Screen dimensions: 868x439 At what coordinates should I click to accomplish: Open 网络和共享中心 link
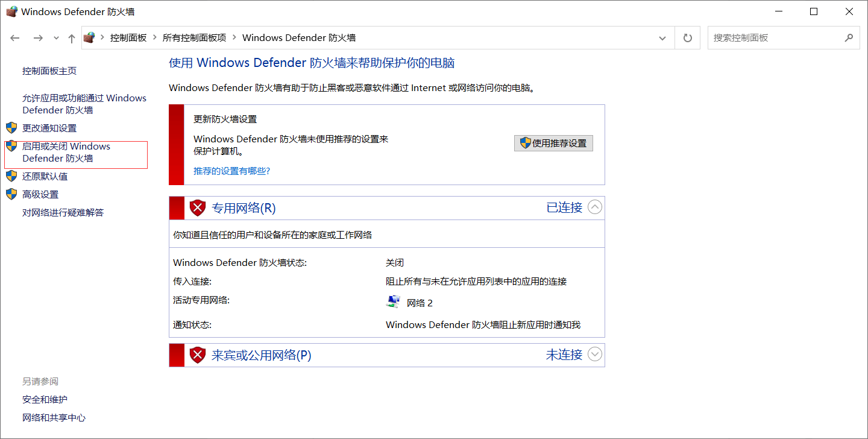54,417
